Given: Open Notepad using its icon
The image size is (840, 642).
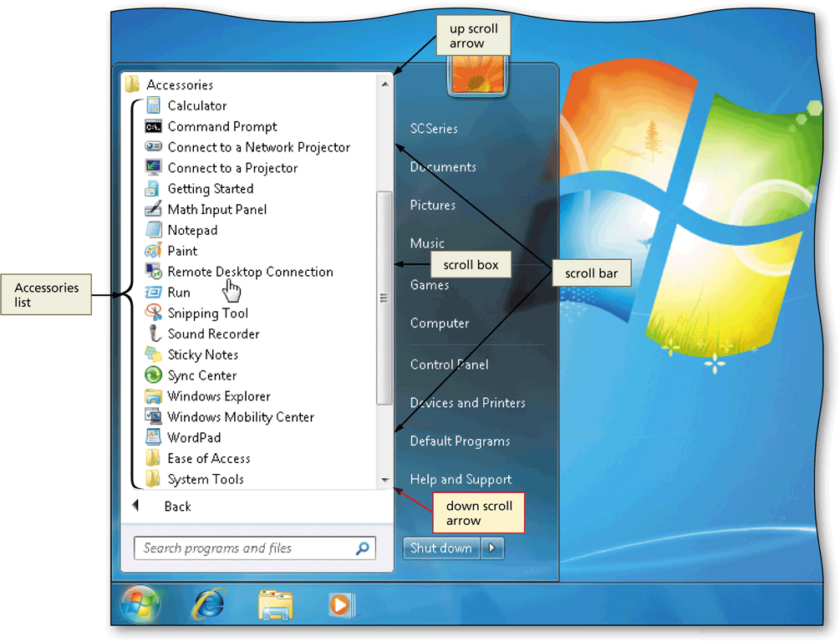Looking at the screenshot, I should tap(153, 230).
